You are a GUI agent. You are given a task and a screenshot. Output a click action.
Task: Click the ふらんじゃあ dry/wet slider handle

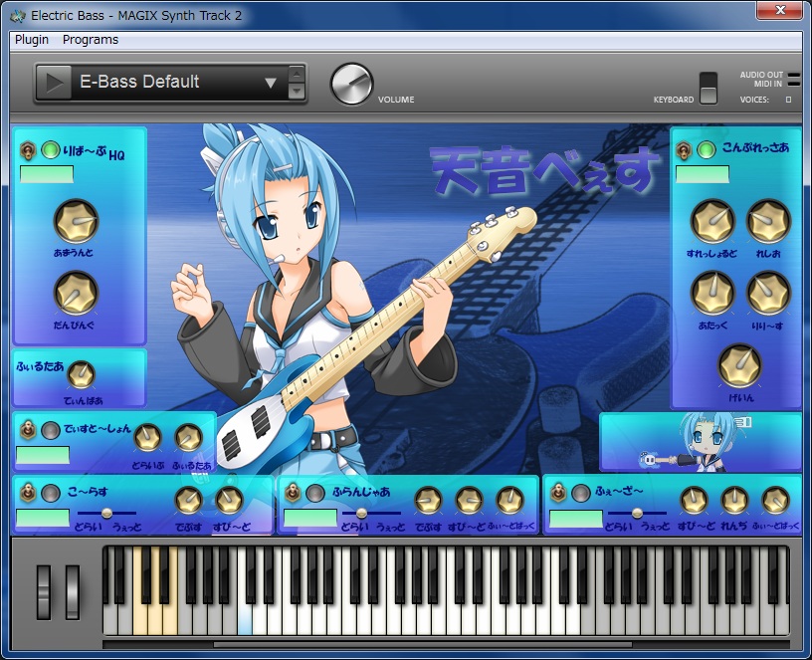(361, 513)
